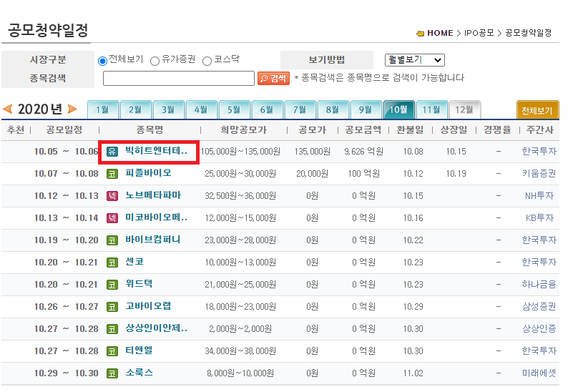Click 코 market badge beside 피플바이오

point(112,174)
